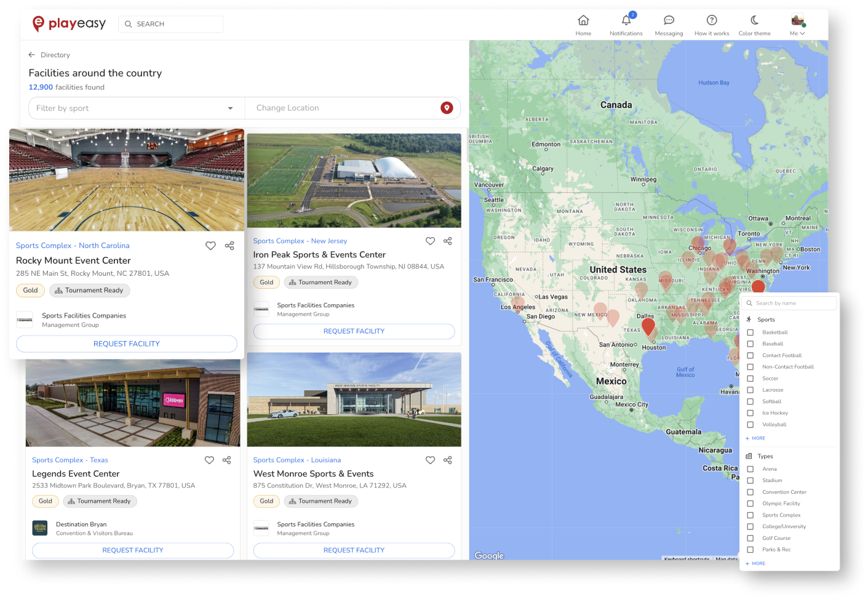Favorite Legends Event Center with heart
This screenshot has height=599, width=868.
pyautogui.click(x=209, y=460)
